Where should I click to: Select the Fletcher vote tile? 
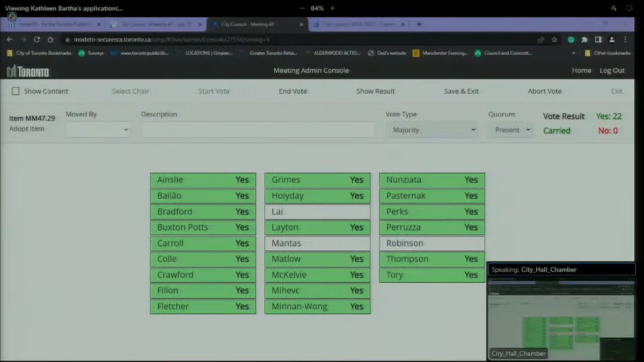pyautogui.click(x=203, y=307)
